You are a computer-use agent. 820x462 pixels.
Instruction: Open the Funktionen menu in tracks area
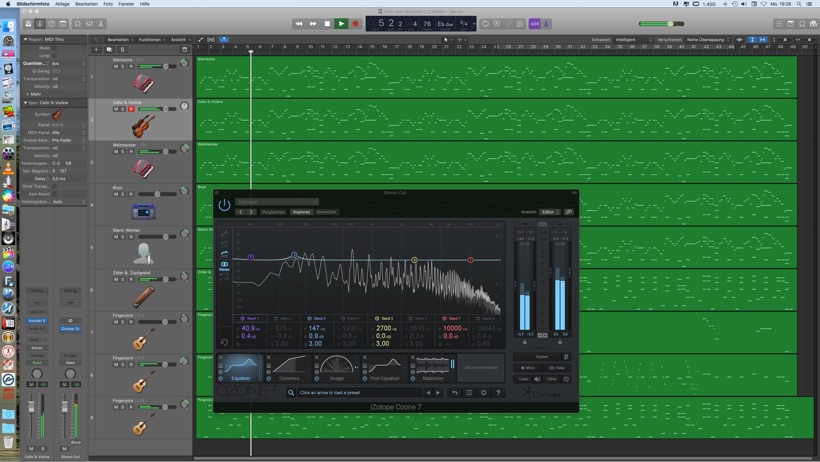pos(151,39)
